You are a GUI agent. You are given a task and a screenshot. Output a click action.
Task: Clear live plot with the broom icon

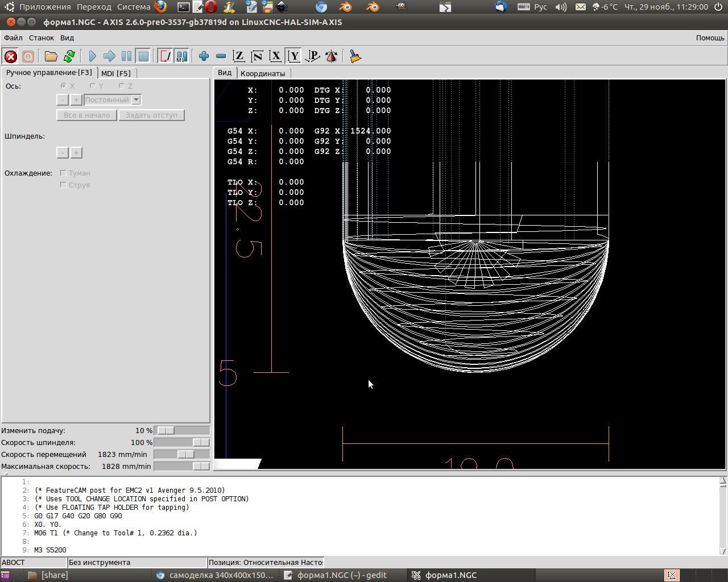pos(355,56)
